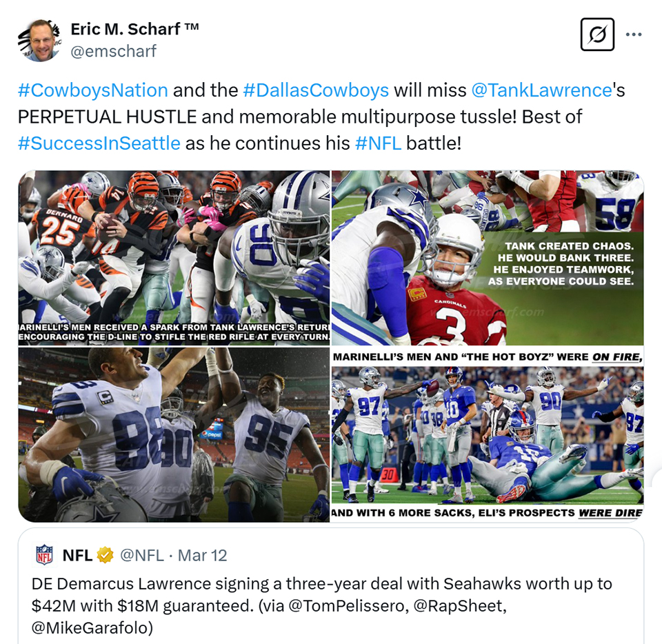Open the three-dot more options menu
Screen dimensions: 662x644
click(634, 34)
